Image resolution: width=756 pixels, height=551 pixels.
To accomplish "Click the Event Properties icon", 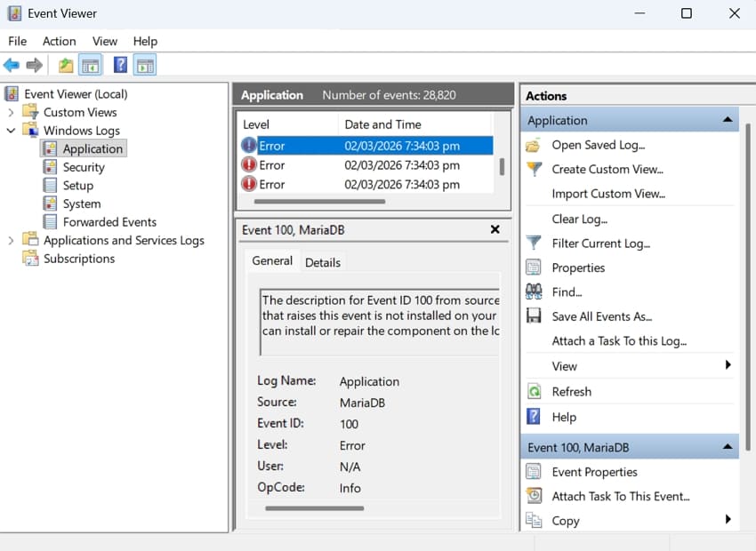I will point(534,472).
